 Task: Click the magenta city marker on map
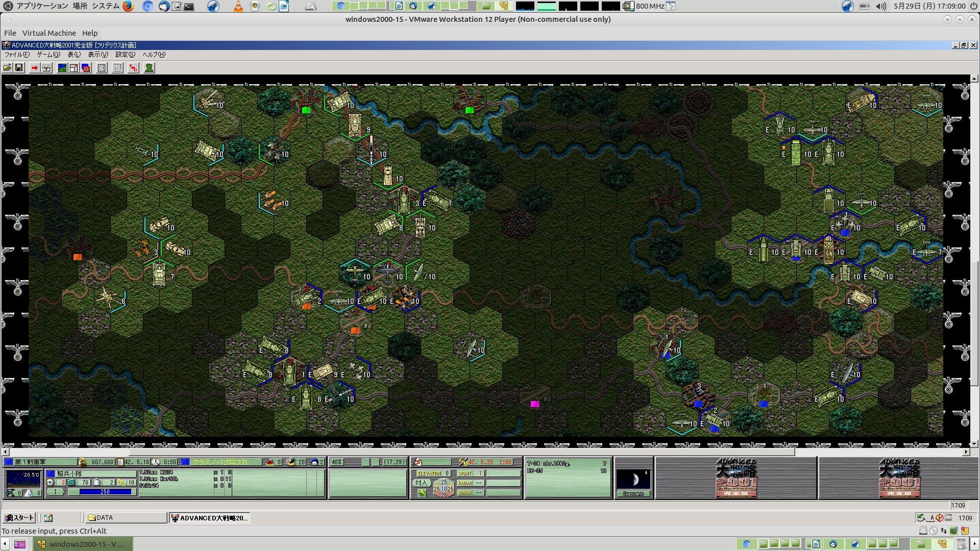coord(535,404)
